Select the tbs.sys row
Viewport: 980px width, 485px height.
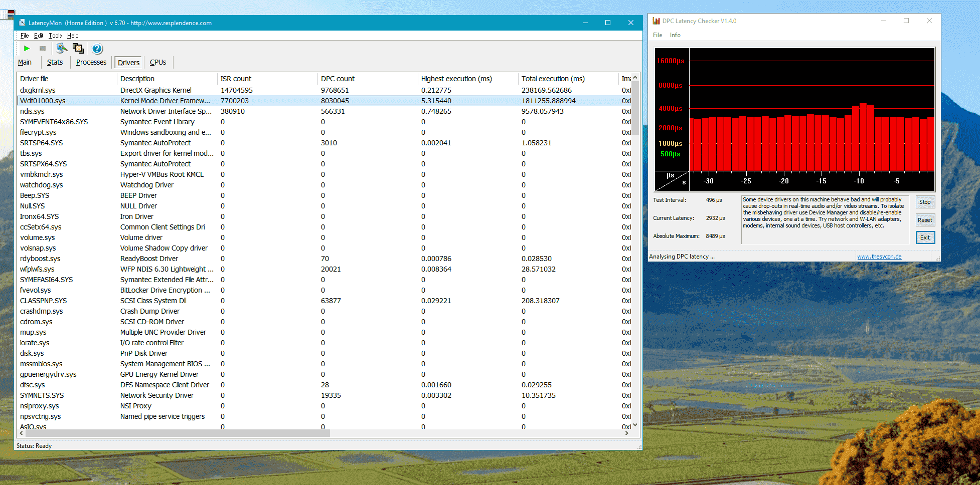coord(324,153)
